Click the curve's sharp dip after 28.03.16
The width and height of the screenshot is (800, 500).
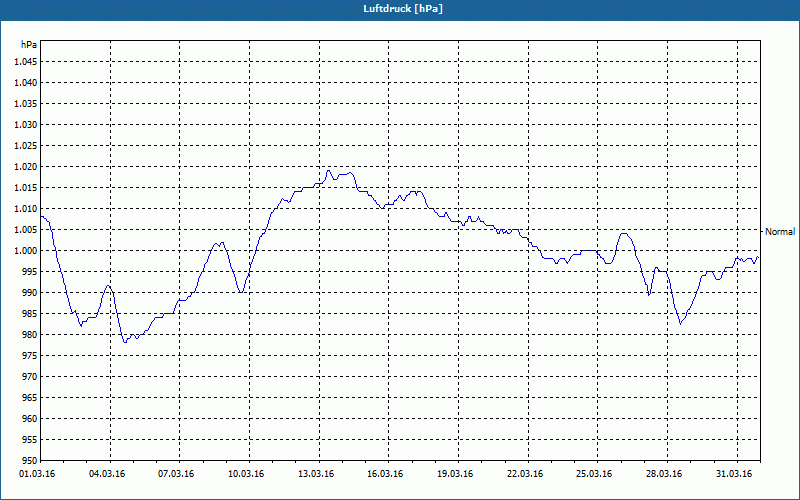pyautogui.click(x=680, y=323)
